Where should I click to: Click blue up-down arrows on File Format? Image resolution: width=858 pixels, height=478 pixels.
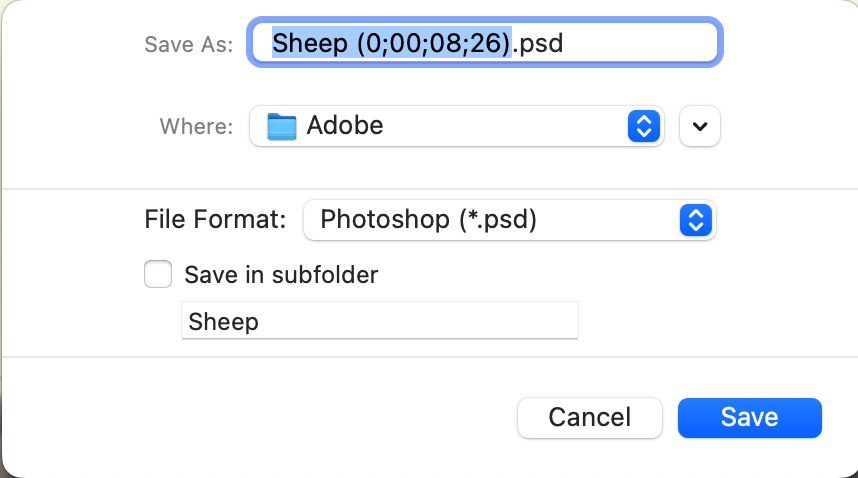tap(695, 220)
